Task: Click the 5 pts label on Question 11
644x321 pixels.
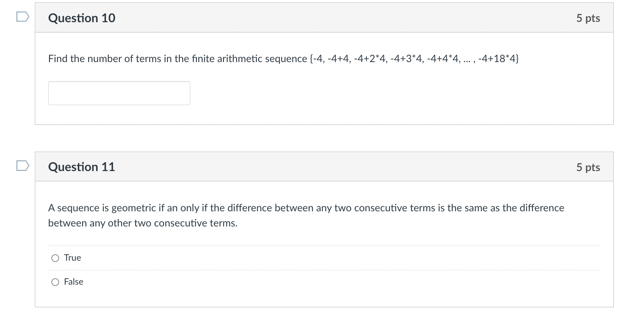Action: coord(588,167)
